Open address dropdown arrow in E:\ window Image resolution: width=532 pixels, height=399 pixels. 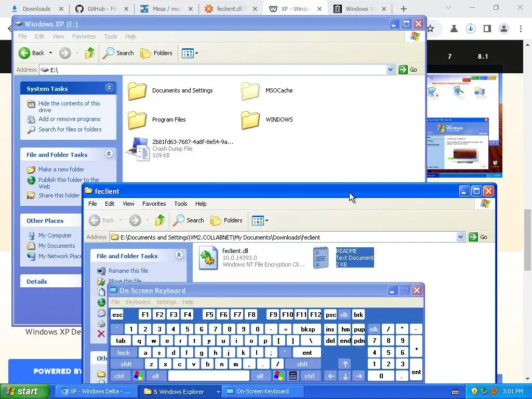[390, 70]
